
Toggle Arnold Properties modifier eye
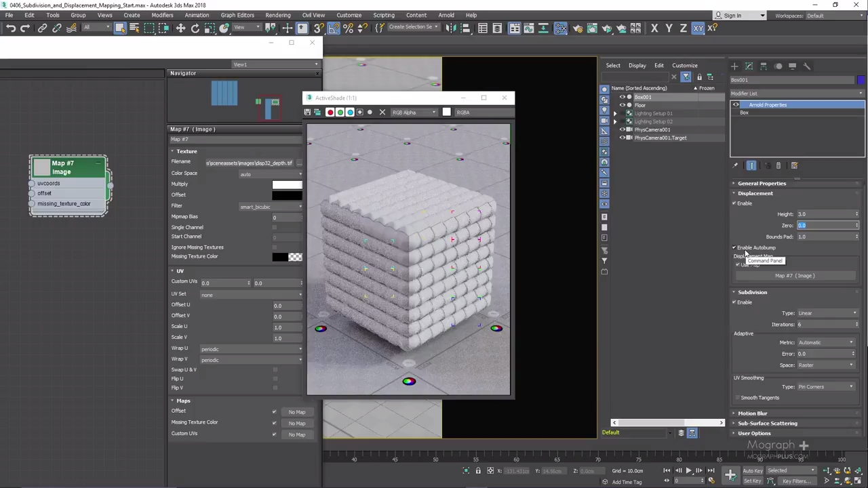click(x=736, y=105)
